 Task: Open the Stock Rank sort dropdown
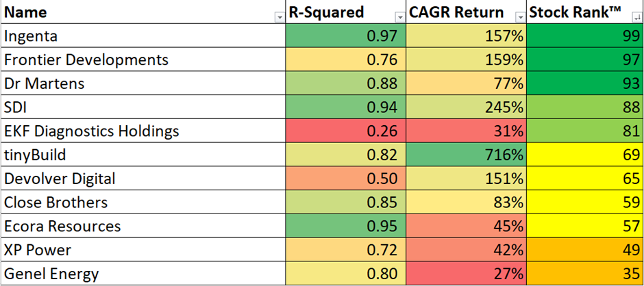click(x=636, y=18)
